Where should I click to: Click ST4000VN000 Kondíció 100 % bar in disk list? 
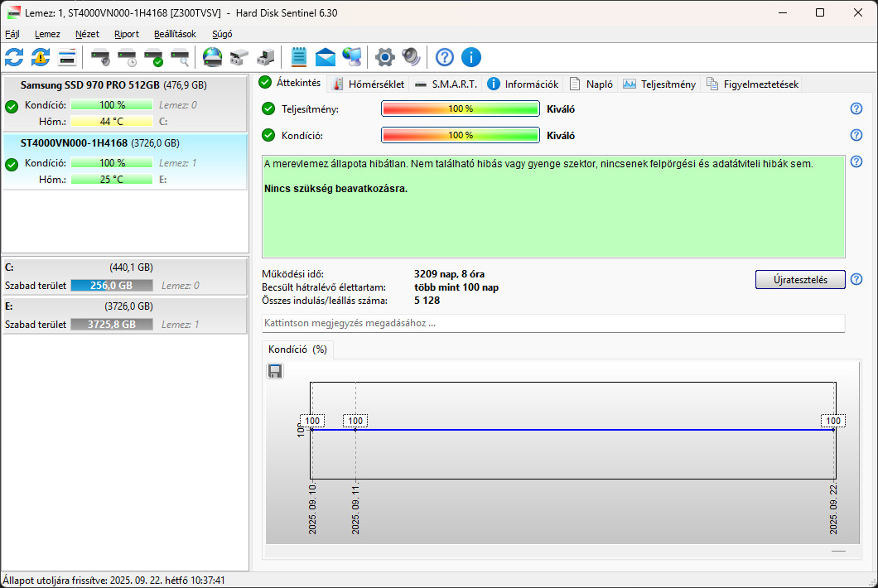point(112,163)
